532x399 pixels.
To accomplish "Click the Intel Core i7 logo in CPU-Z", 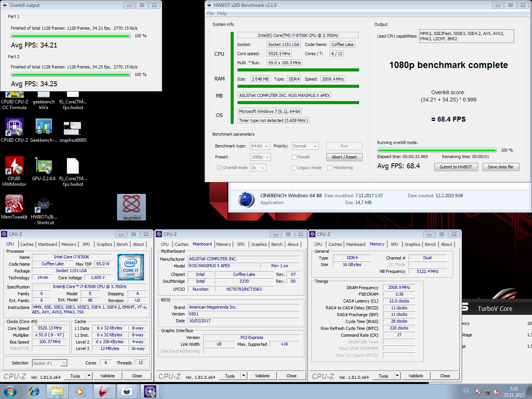I will (x=130, y=267).
